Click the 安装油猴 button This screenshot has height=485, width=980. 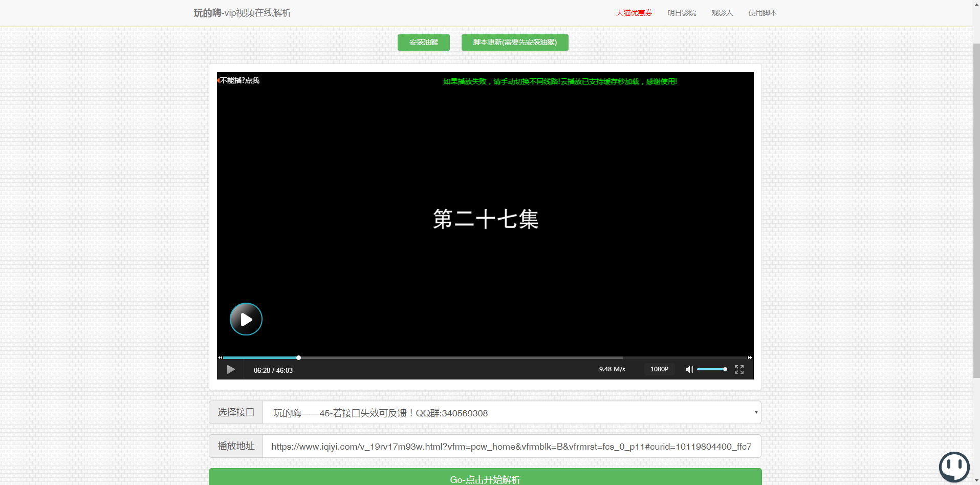coord(424,43)
